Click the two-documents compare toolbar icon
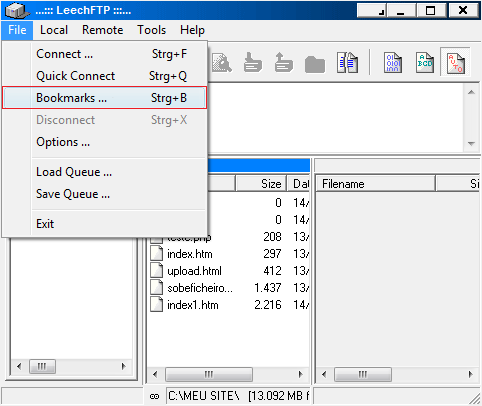 [x=347, y=62]
